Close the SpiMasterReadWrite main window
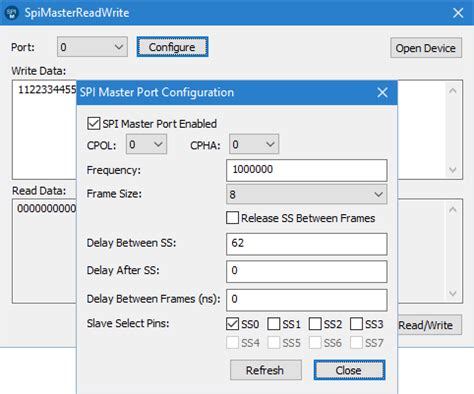The height and width of the screenshot is (394, 474). point(458,13)
